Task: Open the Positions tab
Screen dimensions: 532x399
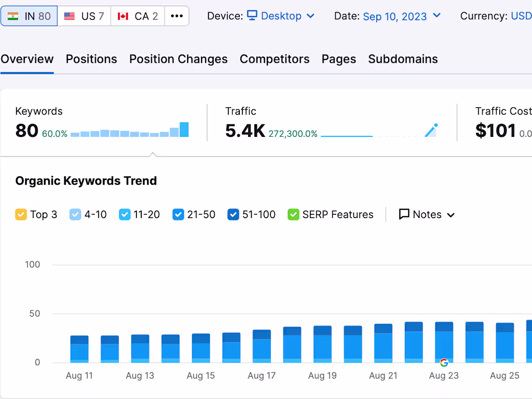Action: point(91,59)
